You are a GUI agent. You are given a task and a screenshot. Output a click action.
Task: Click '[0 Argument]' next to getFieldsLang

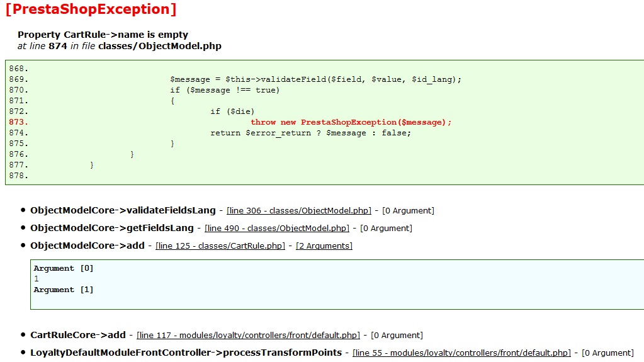point(386,228)
